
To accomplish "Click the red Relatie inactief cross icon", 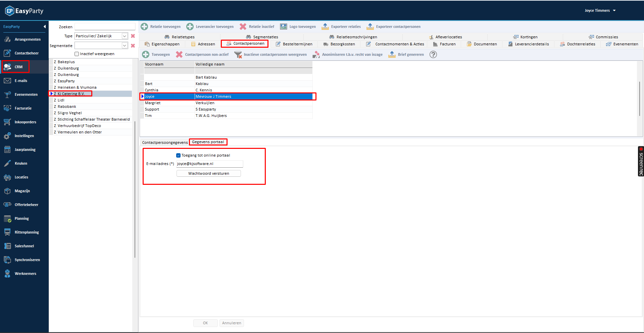I will (243, 27).
